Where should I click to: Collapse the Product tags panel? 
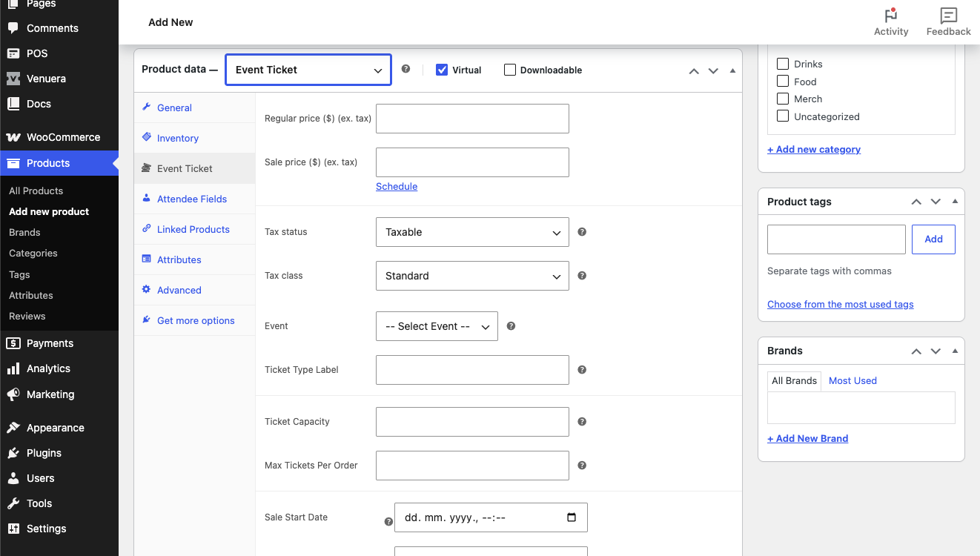pos(955,202)
